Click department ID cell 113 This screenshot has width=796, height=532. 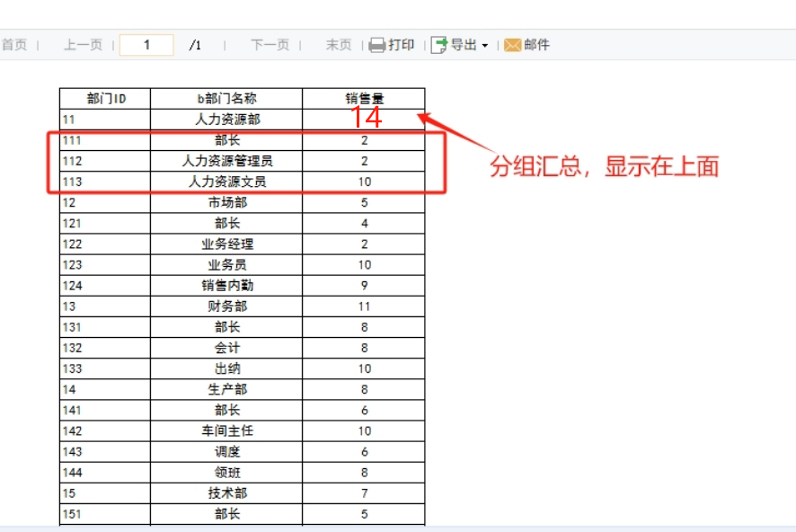105,182
